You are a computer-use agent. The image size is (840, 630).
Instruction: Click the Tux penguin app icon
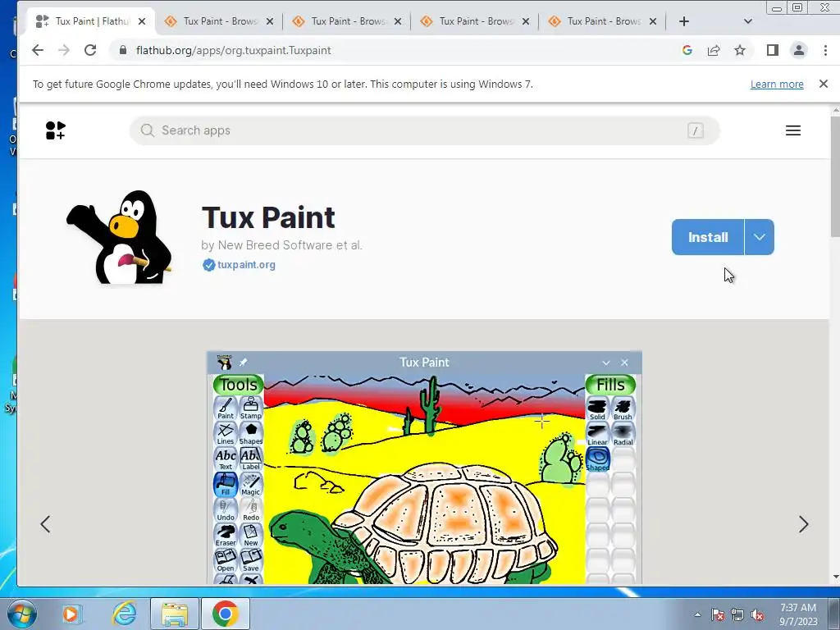(119, 237)
